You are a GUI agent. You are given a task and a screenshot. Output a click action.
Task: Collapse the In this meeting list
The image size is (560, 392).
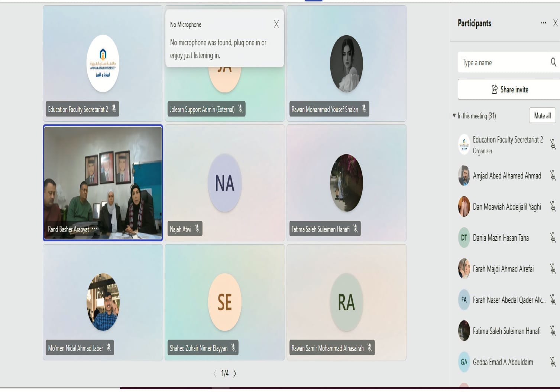[x=454, y=115]
